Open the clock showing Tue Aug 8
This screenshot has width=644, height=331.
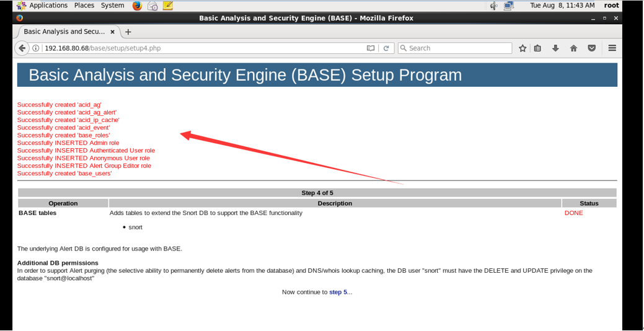coord(562,6)
